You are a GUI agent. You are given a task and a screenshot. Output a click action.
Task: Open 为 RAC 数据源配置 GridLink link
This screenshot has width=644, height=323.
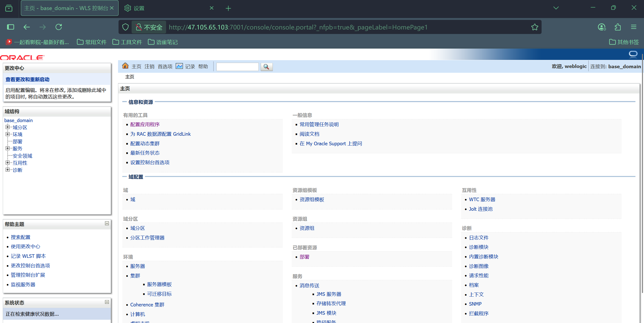(160, 134)
